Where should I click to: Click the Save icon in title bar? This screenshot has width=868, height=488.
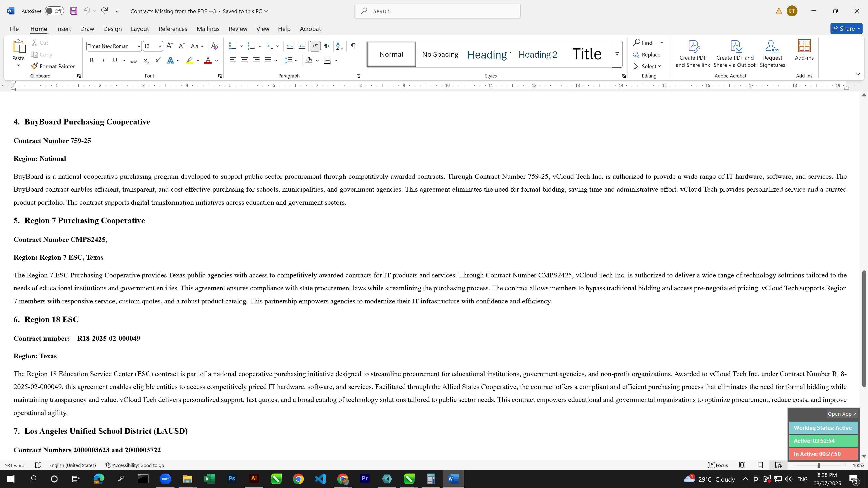(x=73, y=11)
